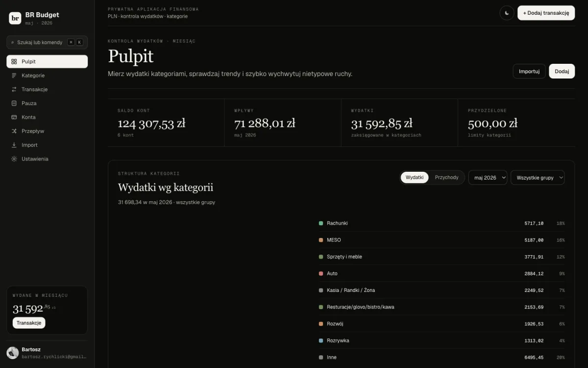Click the Konta card icon
The image size is (588, 368).
pyautogui.click(x=14, y=117)
